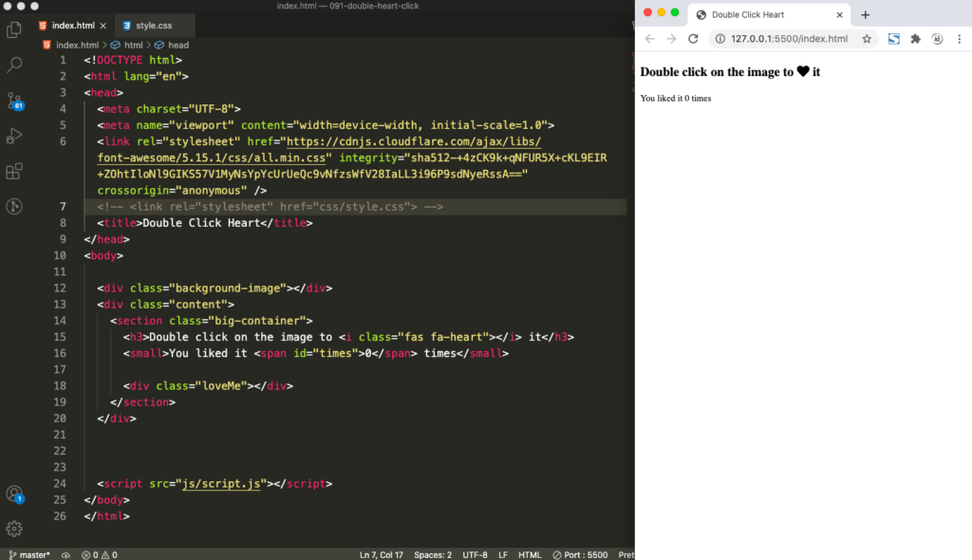Click the 'Double click on the image' page heading

[730, 72]
